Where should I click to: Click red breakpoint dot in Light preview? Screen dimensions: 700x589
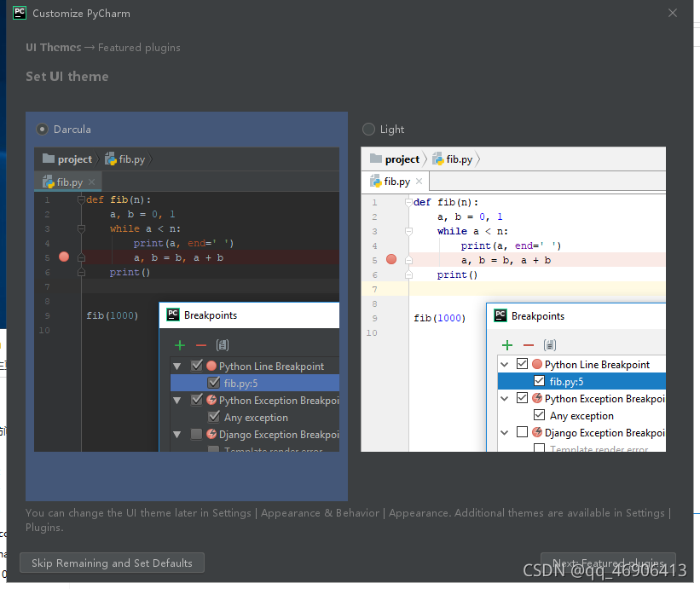[x=391, y=259]
